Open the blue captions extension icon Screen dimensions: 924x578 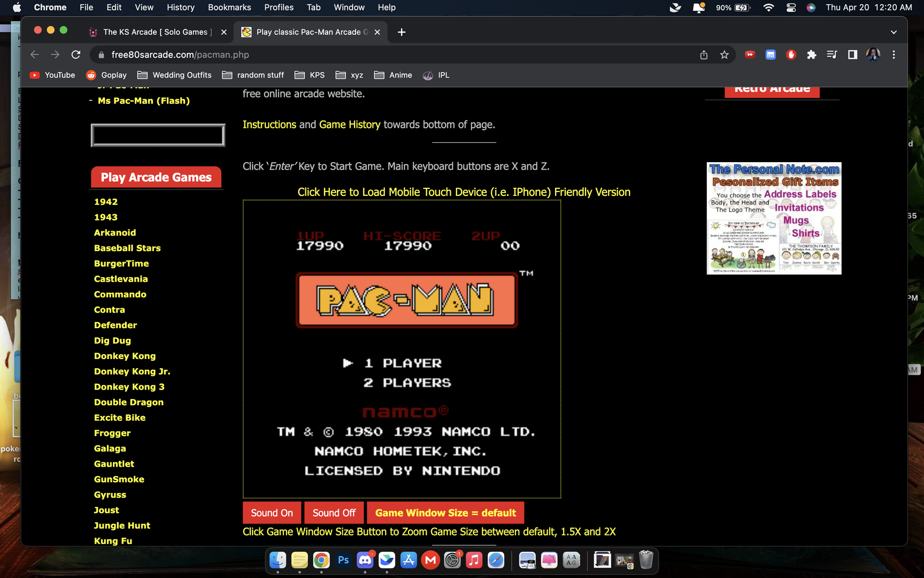(x=771, y=55)
